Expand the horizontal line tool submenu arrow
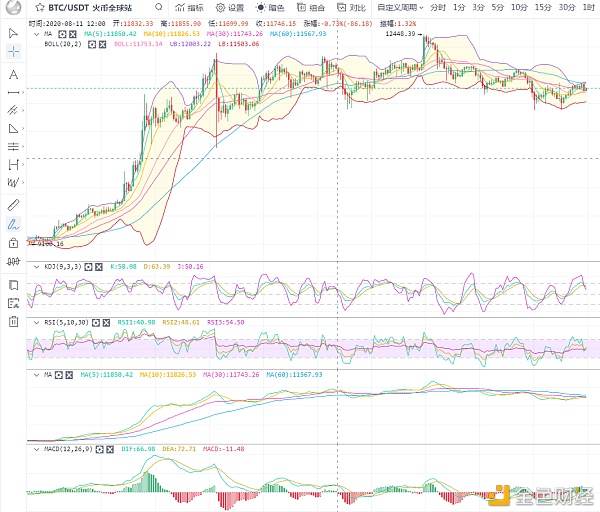Screen dimensions: 600x512 tap(23, 92)
